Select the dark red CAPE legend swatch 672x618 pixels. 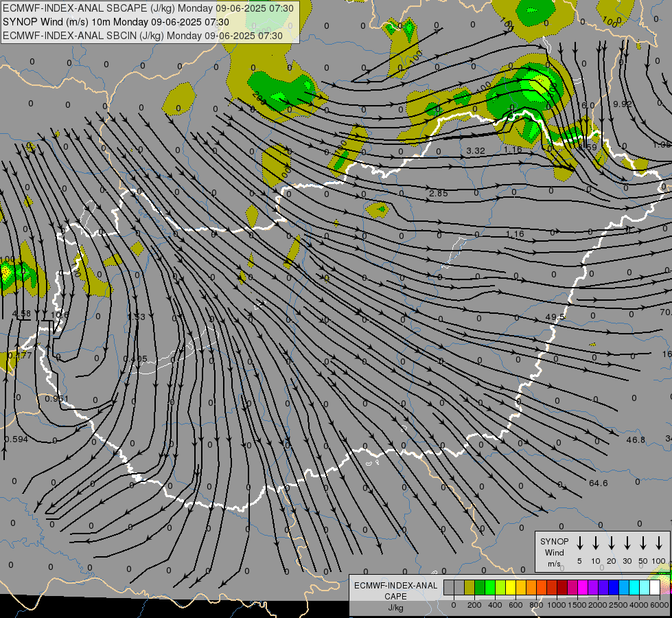(562, 588)
